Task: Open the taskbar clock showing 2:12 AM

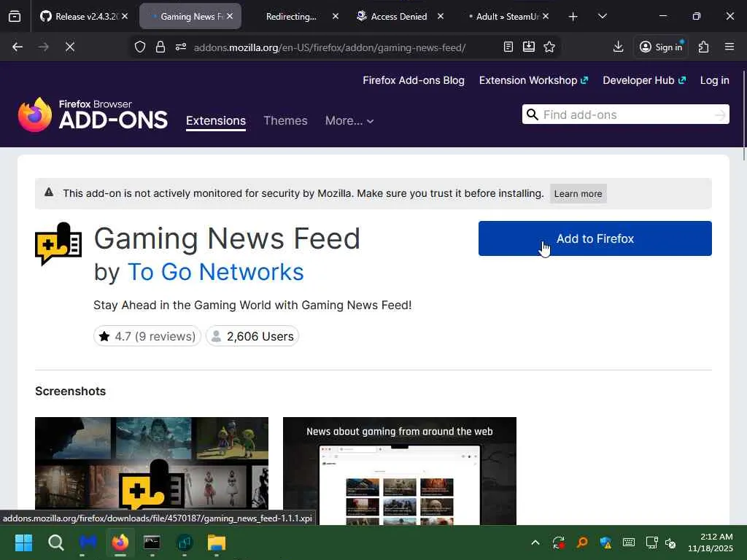Action: (711, 542)
